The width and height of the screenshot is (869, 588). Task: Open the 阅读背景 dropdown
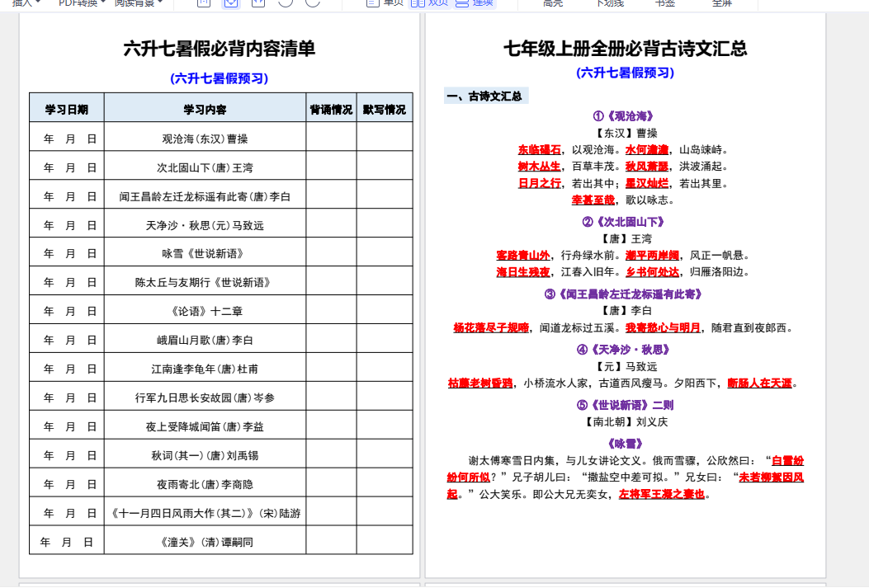click(139, 2)
